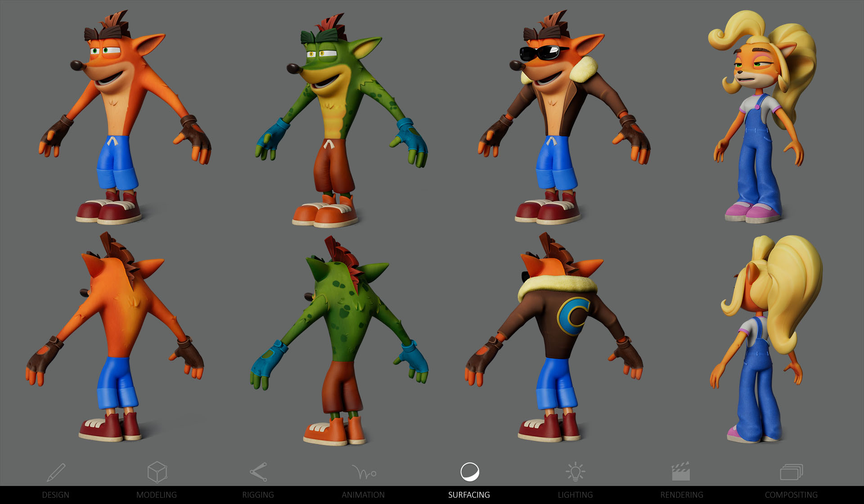864x504 pixels.
Task: Go to the LIGHTING tab label
Action: [575, 495]
